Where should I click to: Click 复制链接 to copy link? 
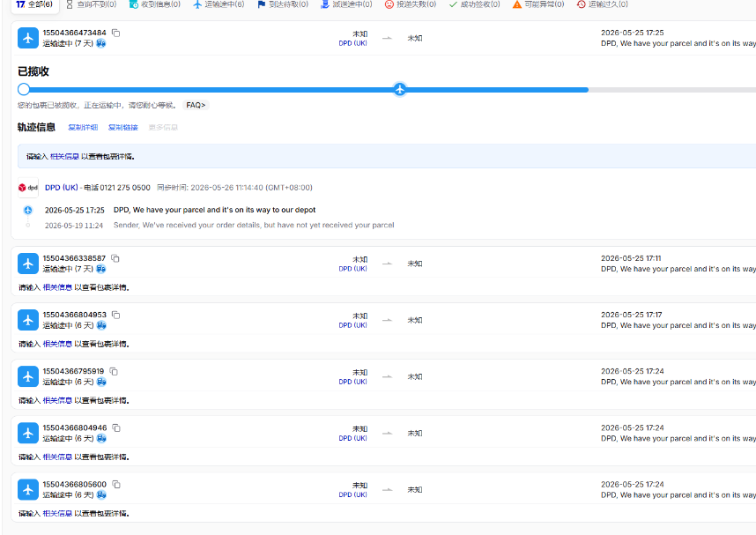coord(123,127)
